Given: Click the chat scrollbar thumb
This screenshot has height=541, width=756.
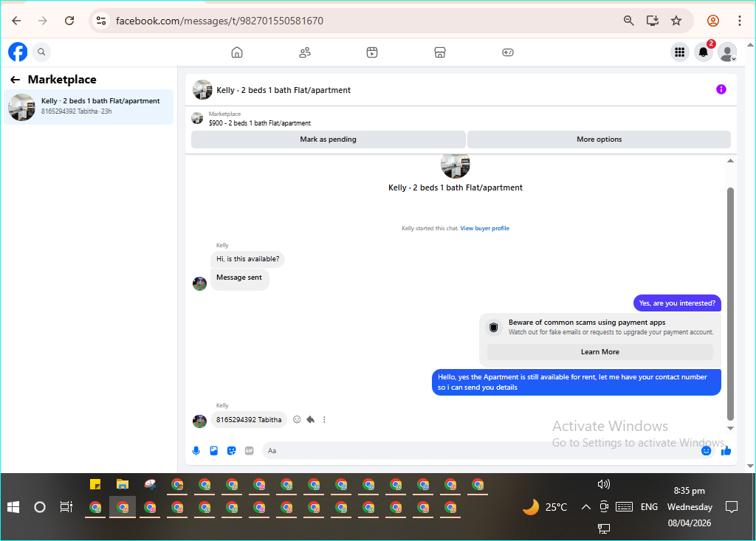Looking at the screenshot, I should pyautogui.click(x=730, y=304).
